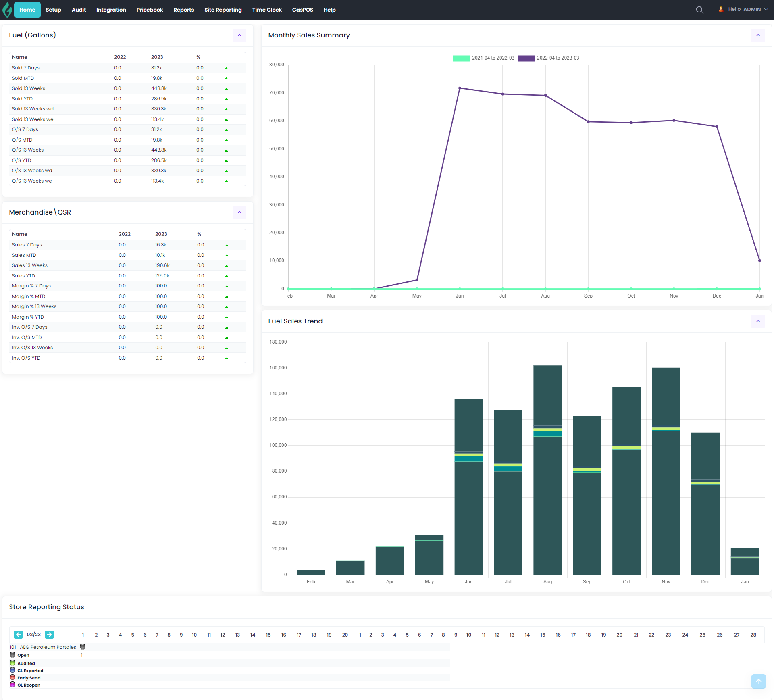Open the Setup menu

53,10
